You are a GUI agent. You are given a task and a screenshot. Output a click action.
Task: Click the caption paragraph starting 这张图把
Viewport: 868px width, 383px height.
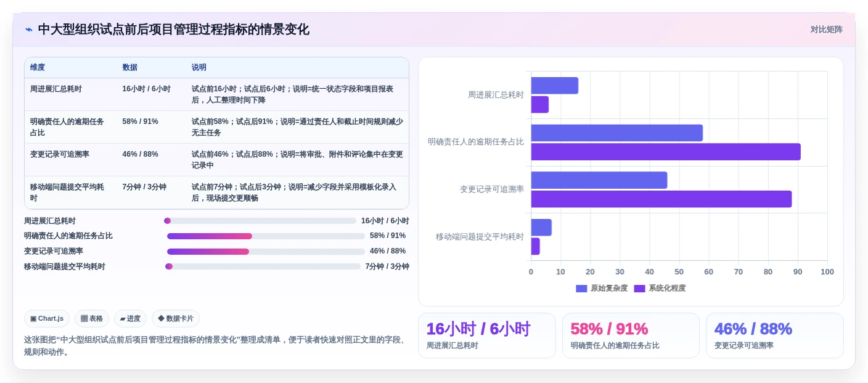215,346
